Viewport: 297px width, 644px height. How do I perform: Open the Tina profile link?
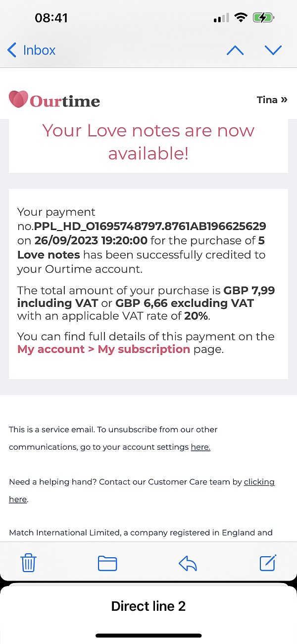(x=272, y=100)
